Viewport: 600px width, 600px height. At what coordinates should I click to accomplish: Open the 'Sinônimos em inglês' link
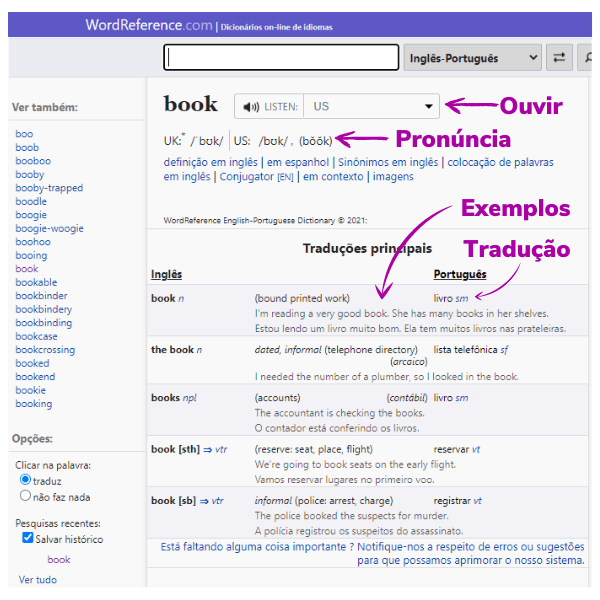(x=388, y=162)
